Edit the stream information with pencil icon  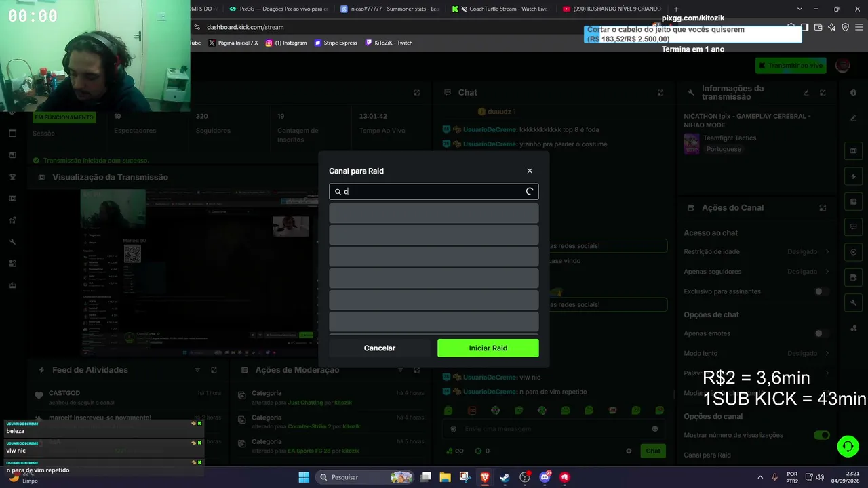click(806, 92)
